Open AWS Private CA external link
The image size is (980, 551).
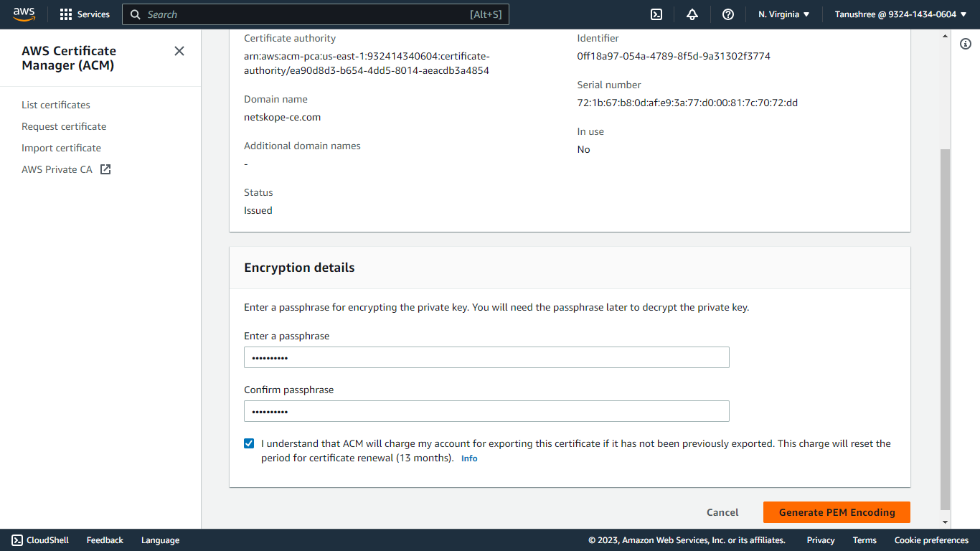(66, 169)
